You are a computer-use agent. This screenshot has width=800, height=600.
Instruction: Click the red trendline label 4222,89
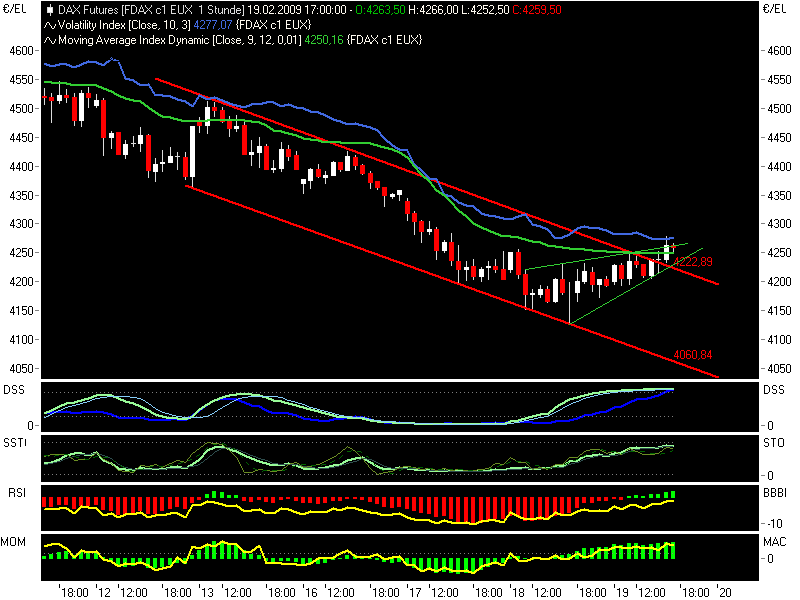pos(693,262)
